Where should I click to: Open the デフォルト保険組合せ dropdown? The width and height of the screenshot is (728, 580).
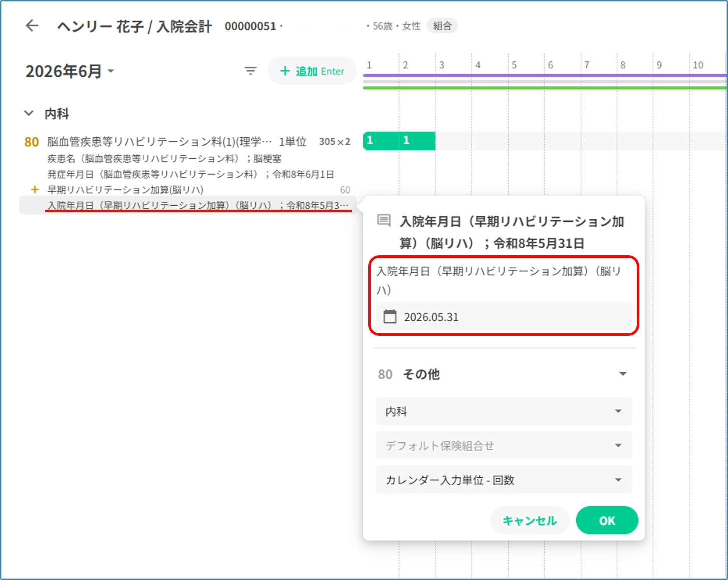pos(504,446)
